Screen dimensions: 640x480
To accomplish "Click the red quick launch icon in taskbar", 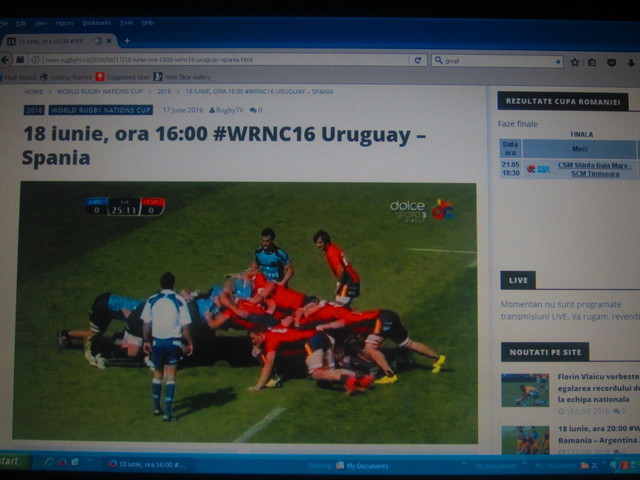I will (x=62, y=462).
